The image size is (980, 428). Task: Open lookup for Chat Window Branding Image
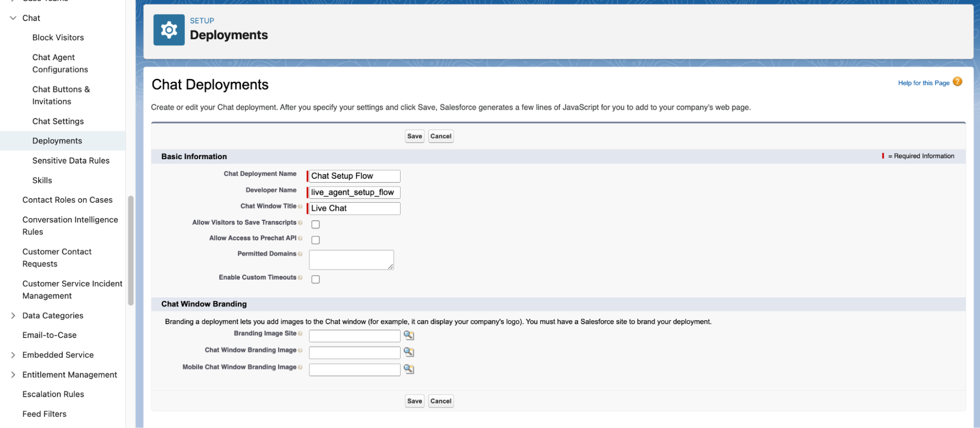click(x=408, y=352)
